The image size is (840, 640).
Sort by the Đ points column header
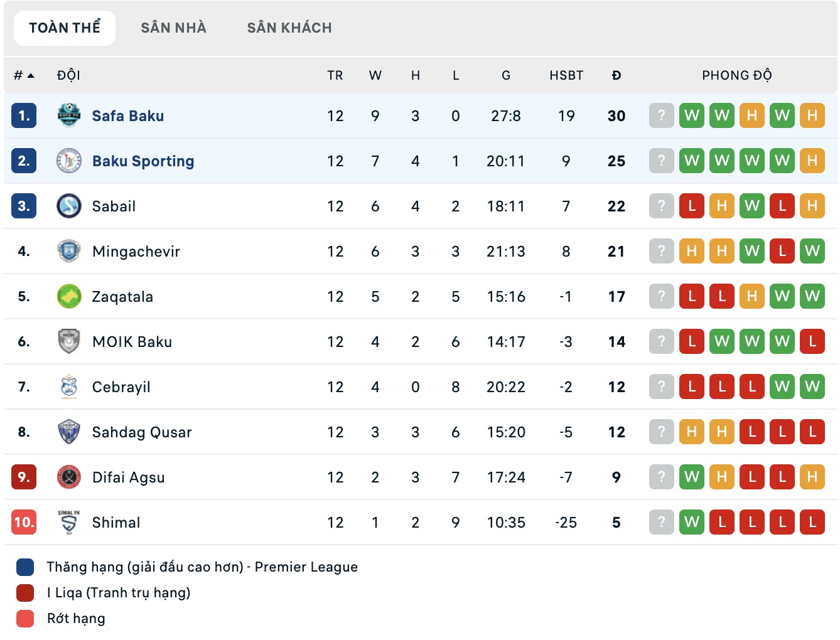pyautogui.click(x=617, y=75)
